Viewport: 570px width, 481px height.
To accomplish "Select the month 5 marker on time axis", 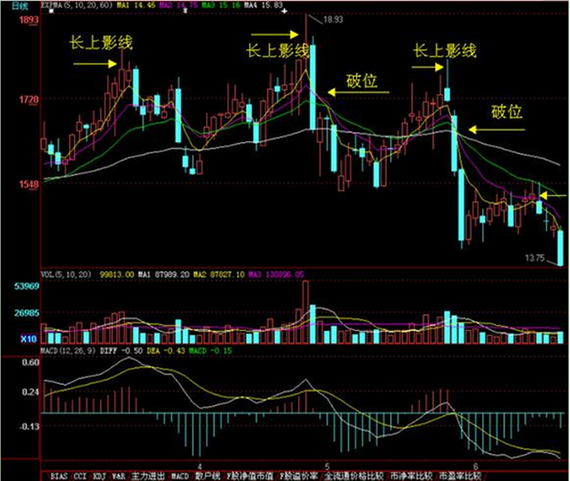I will (x=327, y=466).
